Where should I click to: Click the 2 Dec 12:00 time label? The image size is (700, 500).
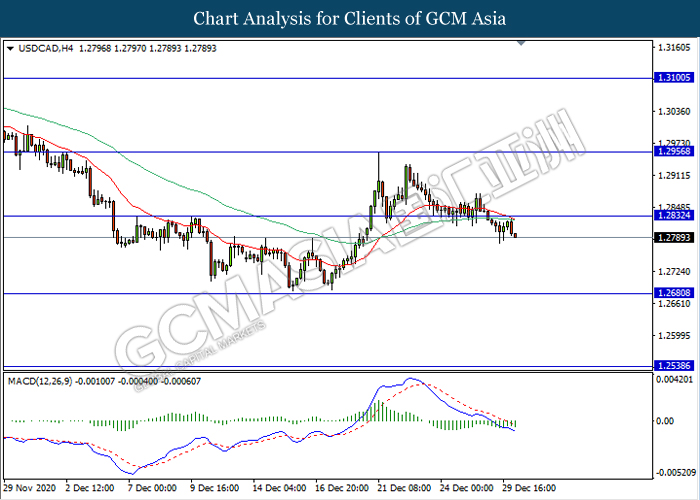[90, 488]
